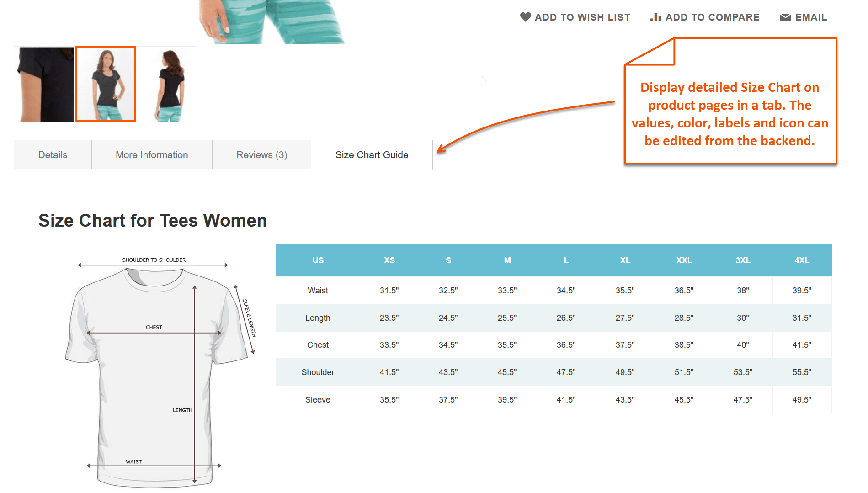Click the Shoulder row label
This screenshot has width=868, height=493.
coord(318,372)
